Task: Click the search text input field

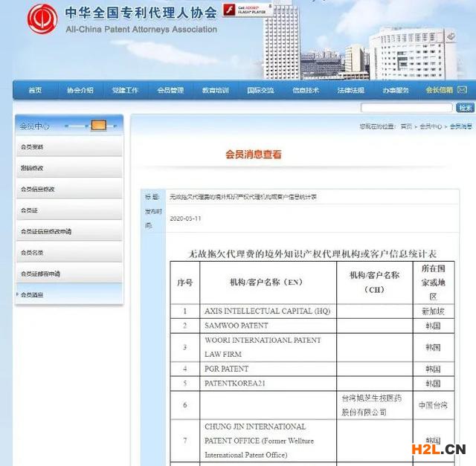Action: point(407,108)
